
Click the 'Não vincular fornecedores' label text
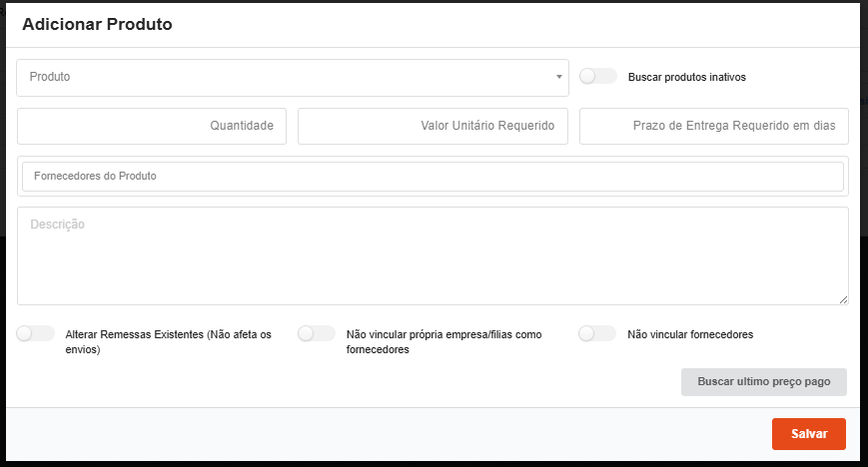tap(689, 335)
